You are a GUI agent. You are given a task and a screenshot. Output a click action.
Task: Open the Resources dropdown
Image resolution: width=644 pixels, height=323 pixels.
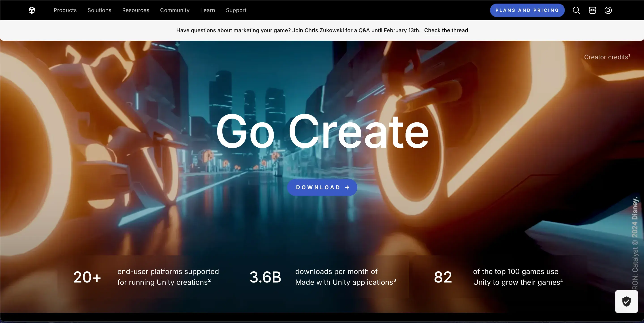136,10
